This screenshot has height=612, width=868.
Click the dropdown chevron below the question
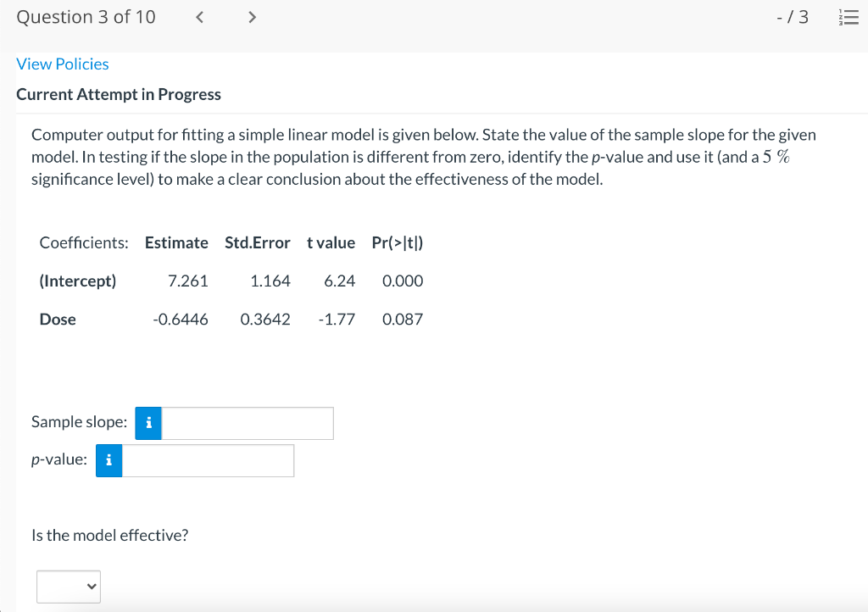click(x=89, y=586)
